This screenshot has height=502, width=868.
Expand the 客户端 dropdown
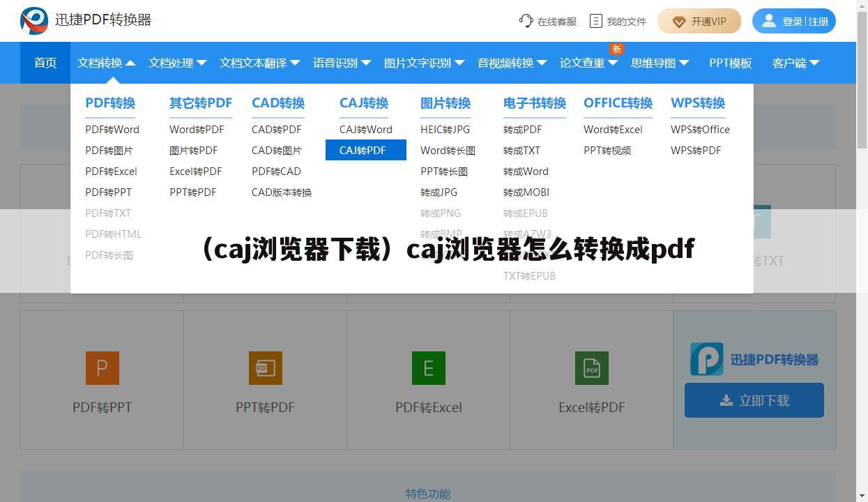click(x=814, y=63)
